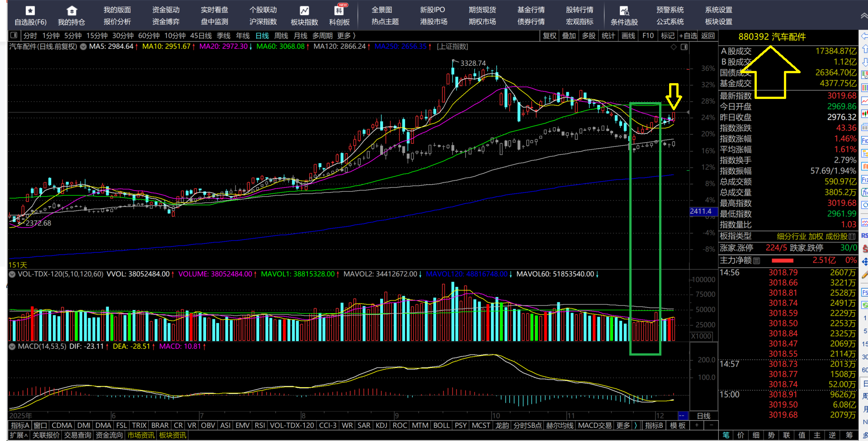Expand the 更多 indicators list
Screen dimensions: 868x441
(623, 425)
